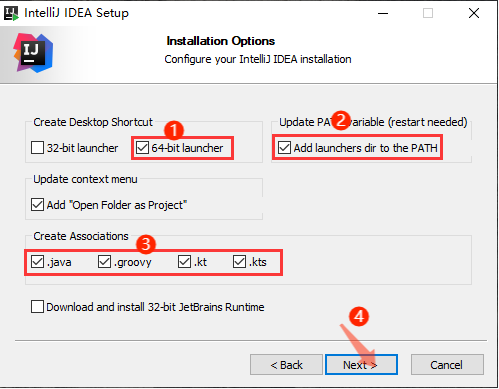This screenshot has width=499, height=389.
Task: Click the IntelliJ title bar app icon
Action: (11, 13)
